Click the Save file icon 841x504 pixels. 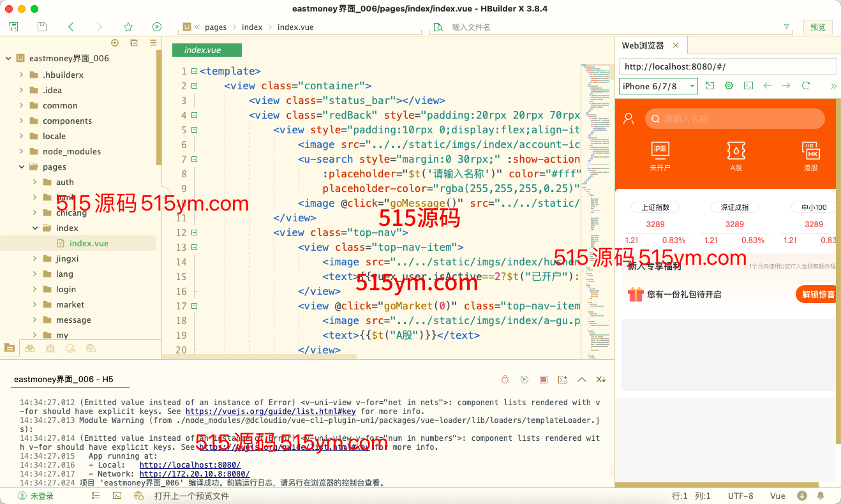point(42,27)
